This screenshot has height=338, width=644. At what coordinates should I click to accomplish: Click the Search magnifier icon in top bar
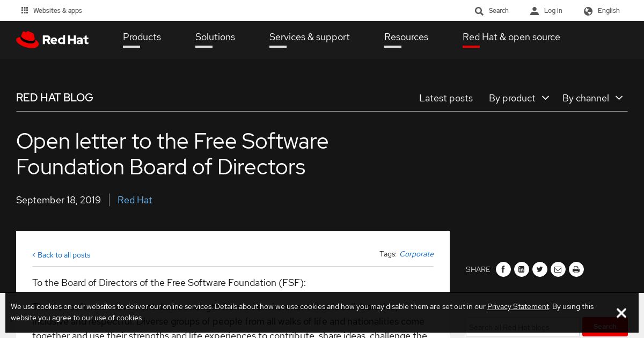point(479,11)
